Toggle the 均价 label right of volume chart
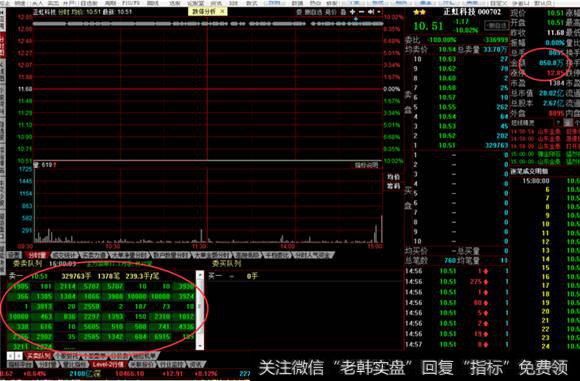Viewport: 580px width, 381px height. [x=393, y=177]
